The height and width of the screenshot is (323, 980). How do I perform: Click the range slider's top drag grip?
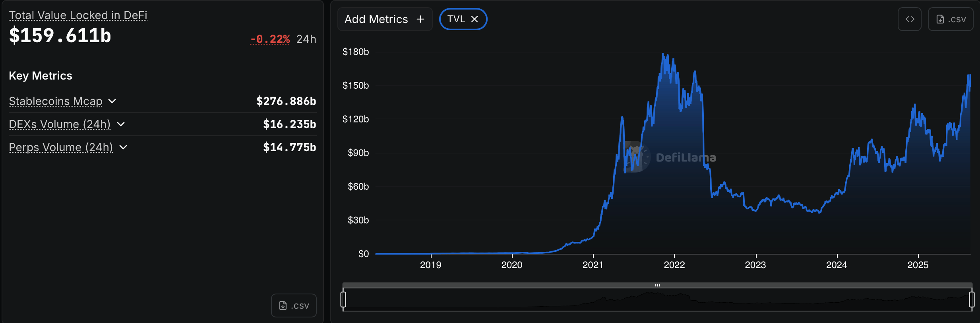[x=657, y=285]
